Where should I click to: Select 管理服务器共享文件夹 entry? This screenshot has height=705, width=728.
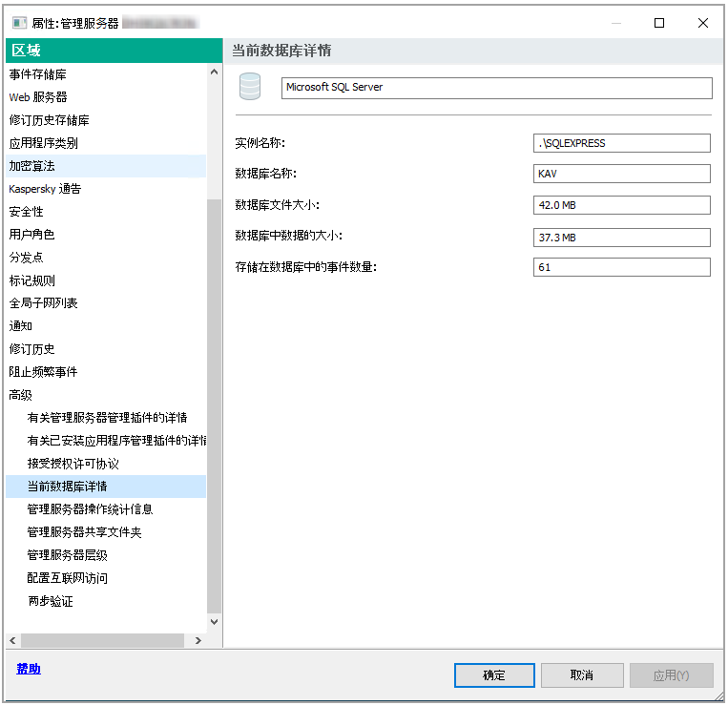pyautogui.click(x=106, y=532)
